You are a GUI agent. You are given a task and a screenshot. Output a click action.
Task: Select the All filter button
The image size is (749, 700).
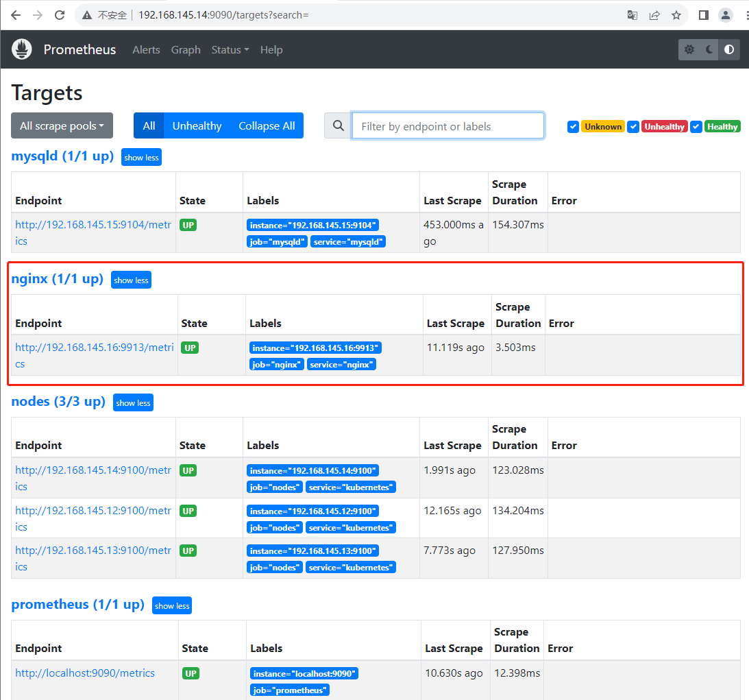(x=149, y=125)
